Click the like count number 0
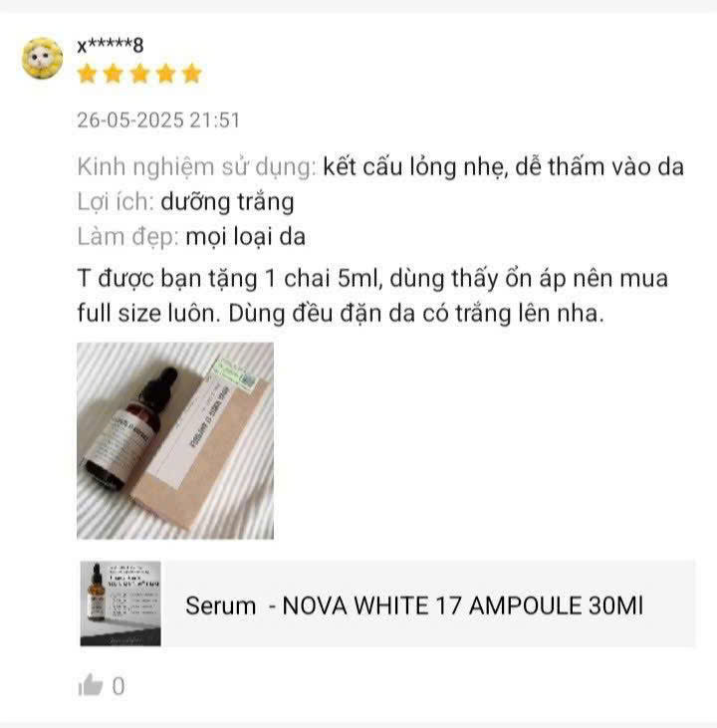The width and height of the screenshot is (717, 728). [119, 686]
